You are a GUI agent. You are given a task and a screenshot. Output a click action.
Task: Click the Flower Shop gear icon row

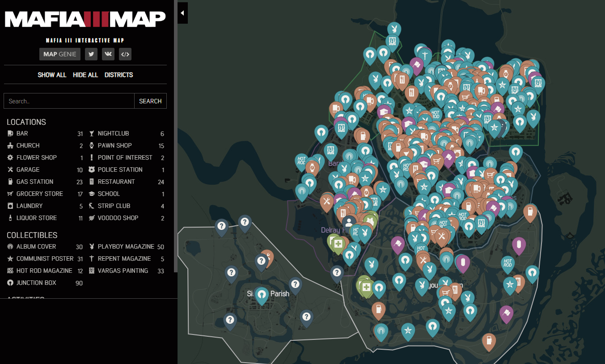(45, 157)
